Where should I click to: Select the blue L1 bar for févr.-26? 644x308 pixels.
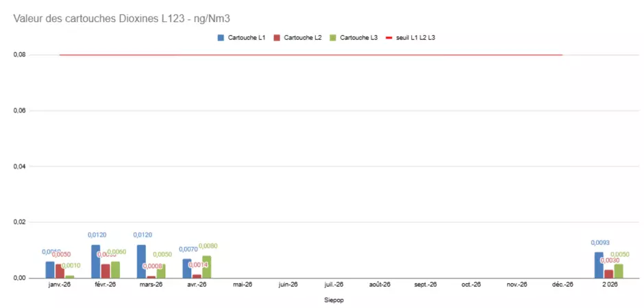point(96,261)
